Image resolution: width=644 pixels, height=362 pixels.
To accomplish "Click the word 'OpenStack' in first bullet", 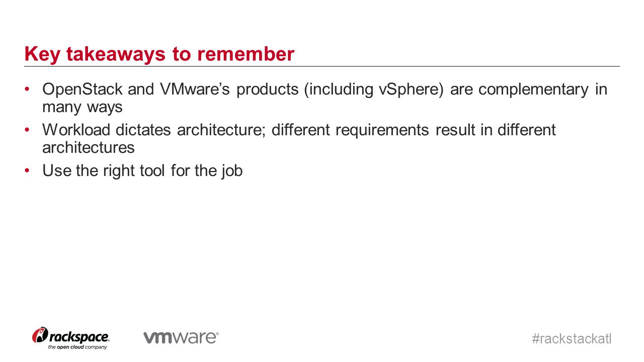I will click(83, 89).
